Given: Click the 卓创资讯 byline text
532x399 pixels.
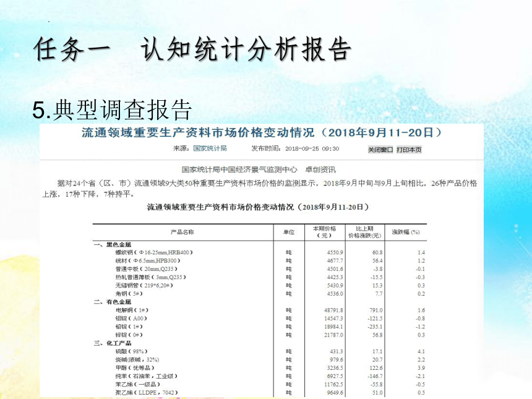Looking at the screenshot, I should [x=320, y=169].
